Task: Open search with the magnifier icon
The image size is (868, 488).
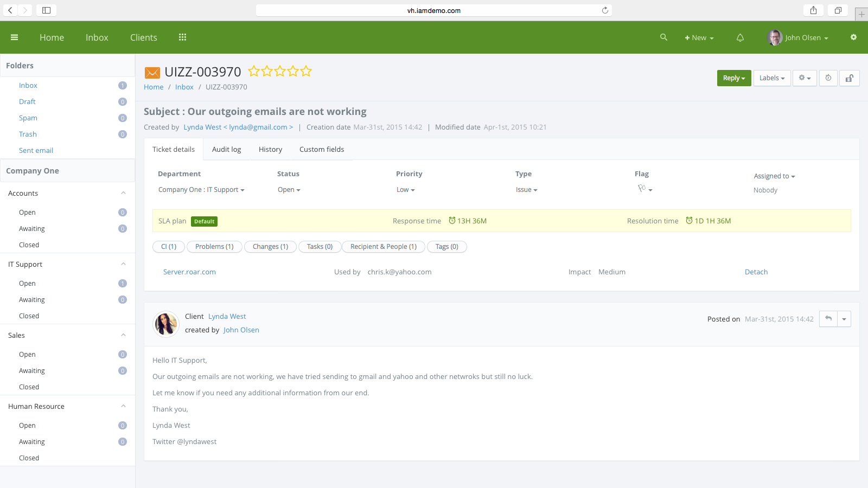Action: pos(663,37)
